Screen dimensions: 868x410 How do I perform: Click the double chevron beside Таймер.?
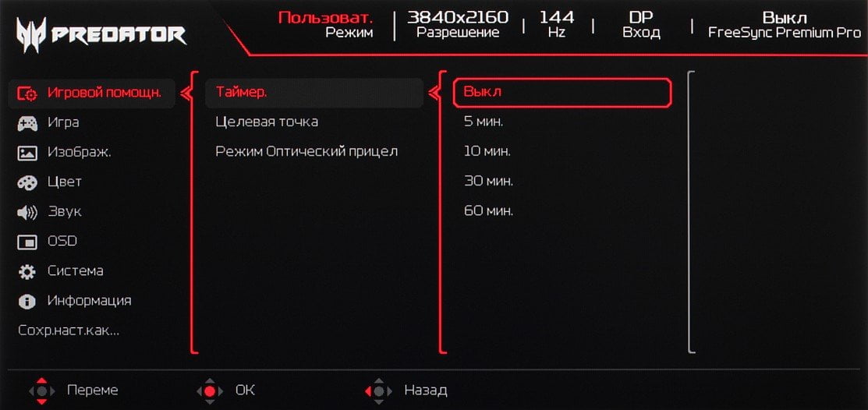(x=434, y=94)
